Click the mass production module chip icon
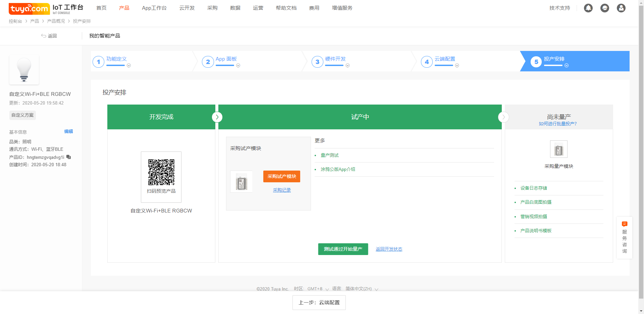This screenshot has width=644, height=314. coord(558,149)
